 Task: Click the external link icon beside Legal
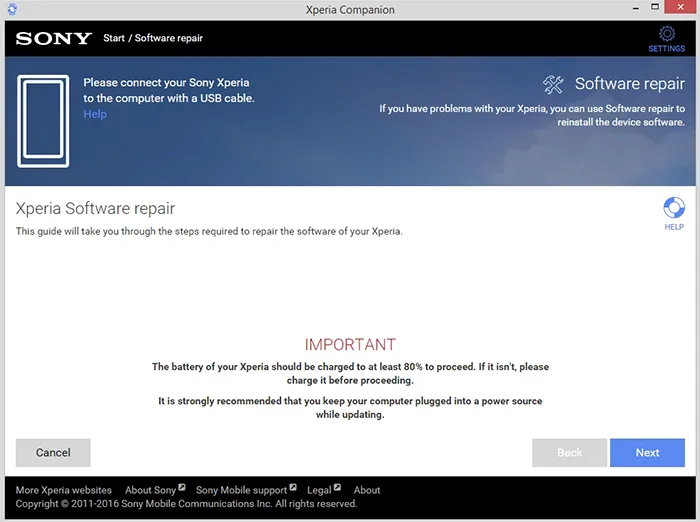click(338, 487)
